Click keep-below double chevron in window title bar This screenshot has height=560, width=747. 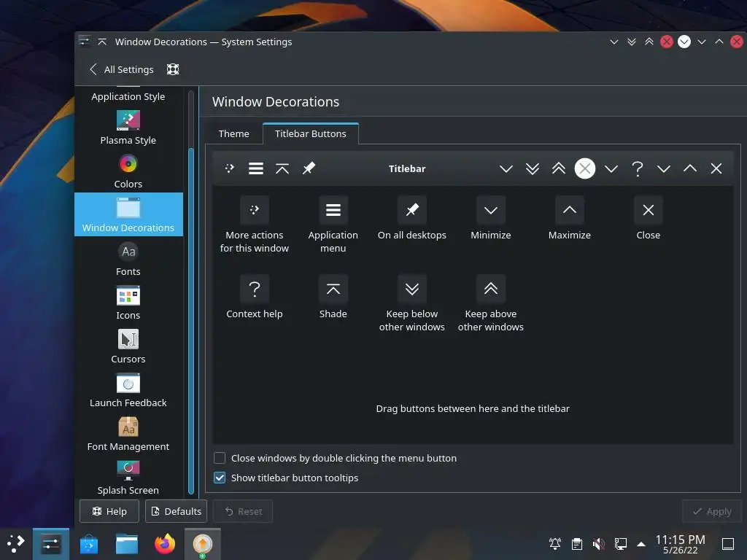[632, 42]
